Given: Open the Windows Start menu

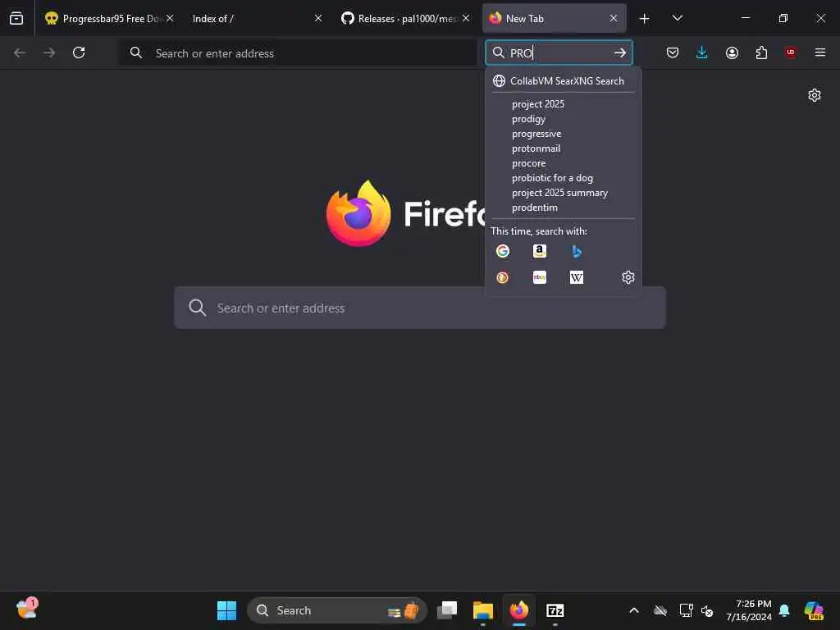Looking at the screenshot, I should pyautogui.click(x=226, y=610).
